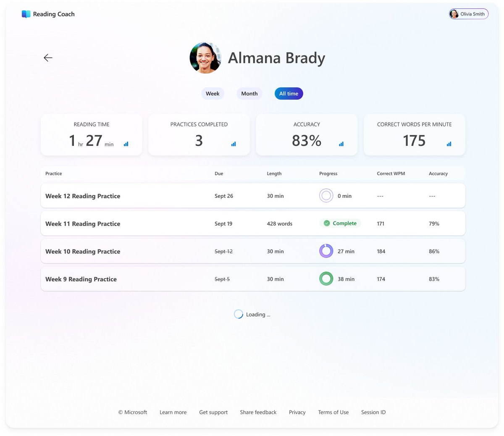This screenshot has height=436, width=504.
Task: Click the 184 correct WPM value
Action: click(381, 251)
